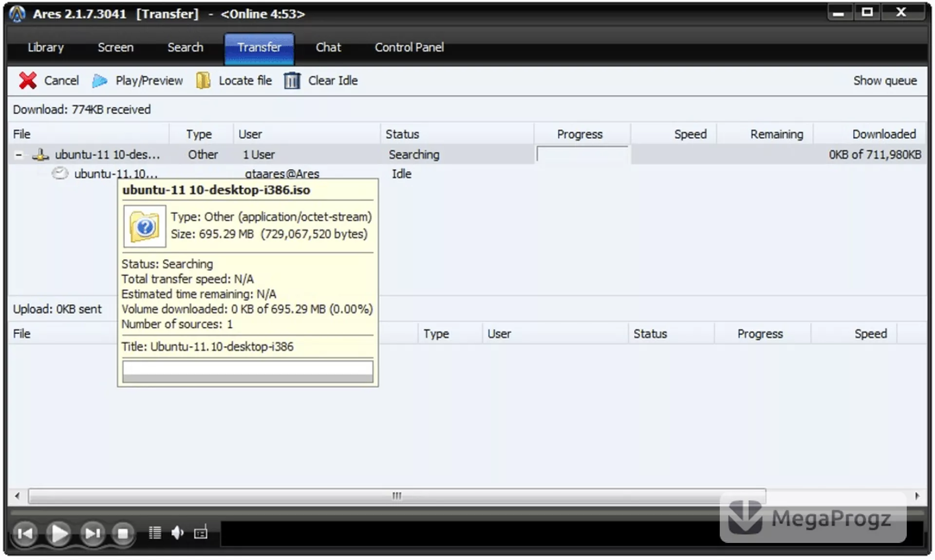
Task: Click the previous track player button
Action: 25,534
